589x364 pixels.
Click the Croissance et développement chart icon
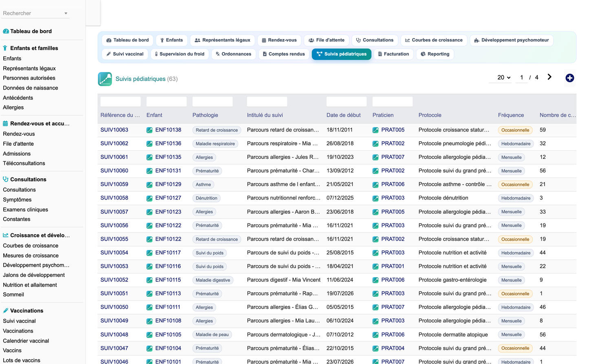pyautogui.click(x=6, y=235)
